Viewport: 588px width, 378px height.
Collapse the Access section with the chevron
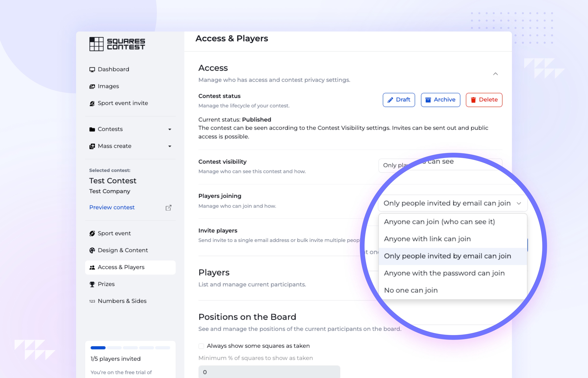tap(495, 74)
